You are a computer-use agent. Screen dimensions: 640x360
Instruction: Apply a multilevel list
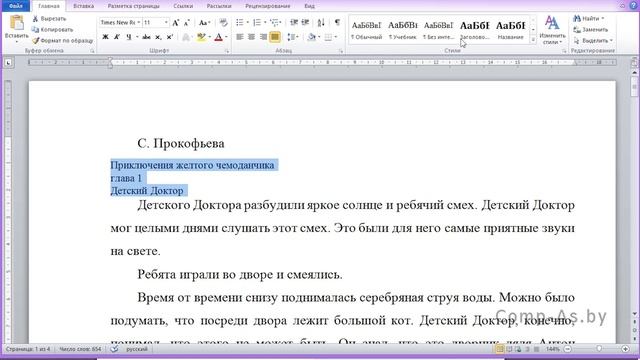click(274, 22)
